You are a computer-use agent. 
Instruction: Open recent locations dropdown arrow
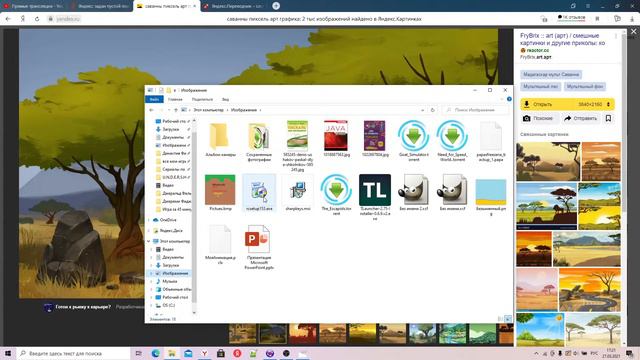click(x=169, y=110)
